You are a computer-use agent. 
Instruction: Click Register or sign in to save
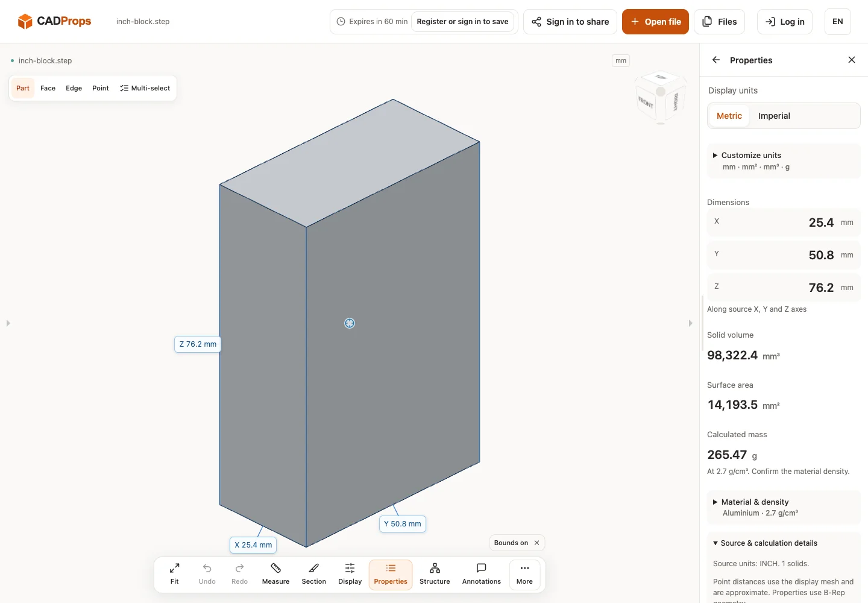click(x=462, y=22)
